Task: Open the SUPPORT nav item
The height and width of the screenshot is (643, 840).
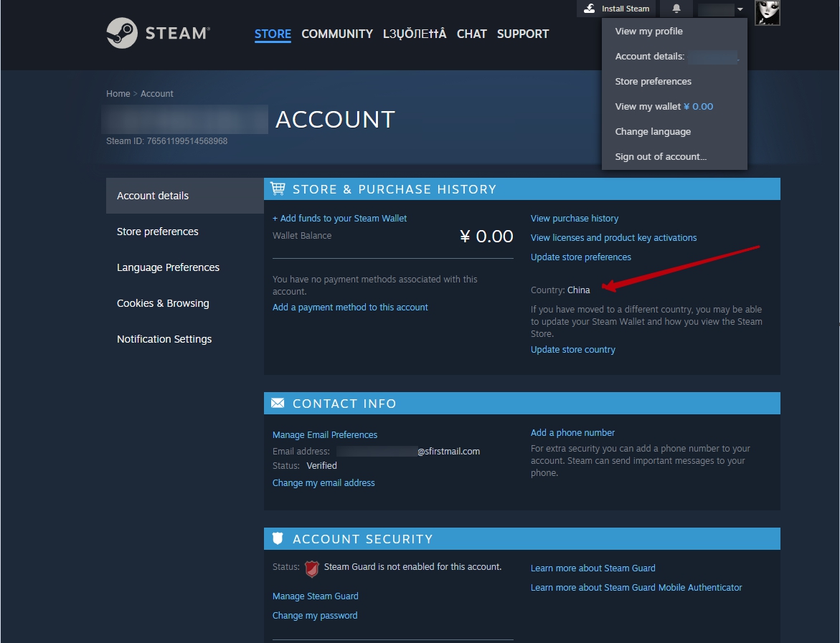Action: coord(523,34)
